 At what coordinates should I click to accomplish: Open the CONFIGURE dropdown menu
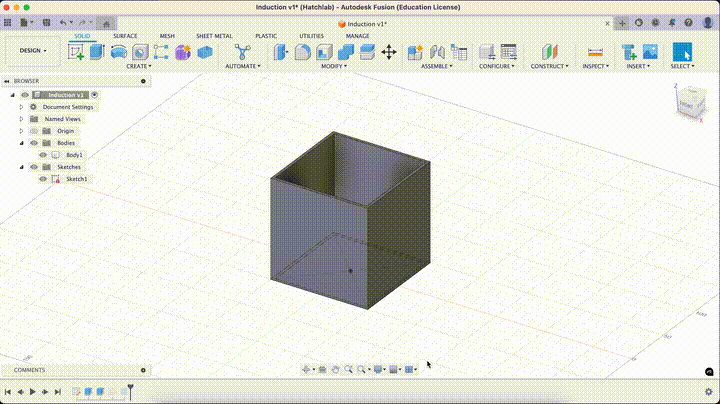pos(497,66)
